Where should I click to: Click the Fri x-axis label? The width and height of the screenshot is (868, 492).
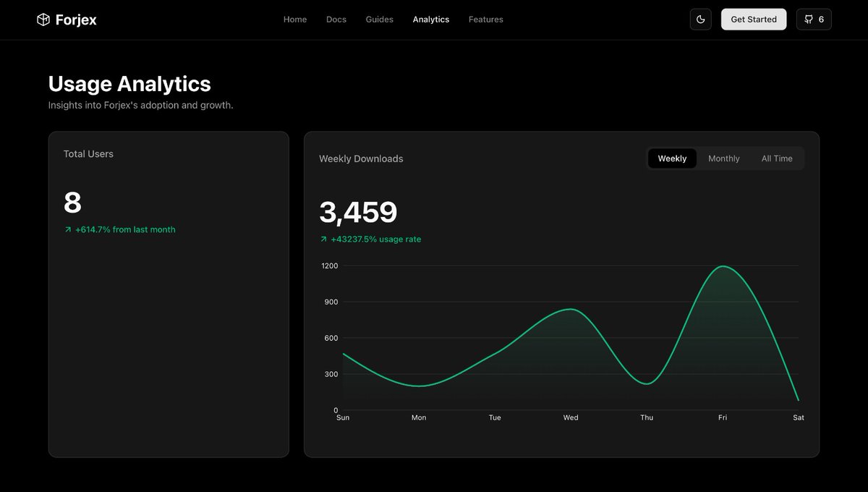pos(723,417)
